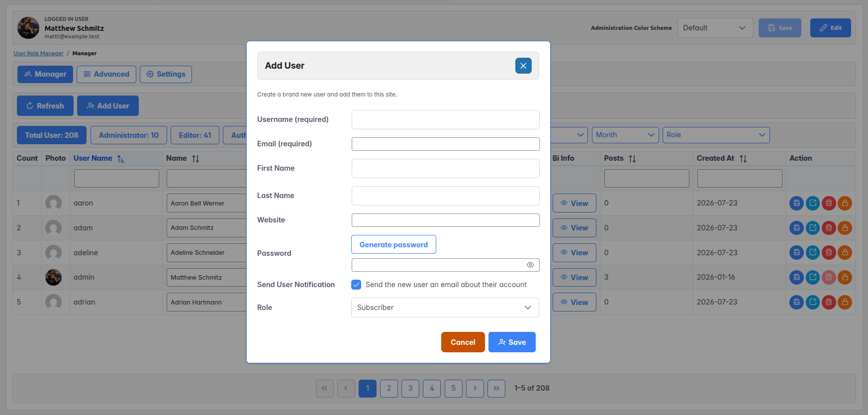The width and height of the screenshot is (868, 415).
Task: Open User Role Manager breadcrumb link
Action: point(38,53)
